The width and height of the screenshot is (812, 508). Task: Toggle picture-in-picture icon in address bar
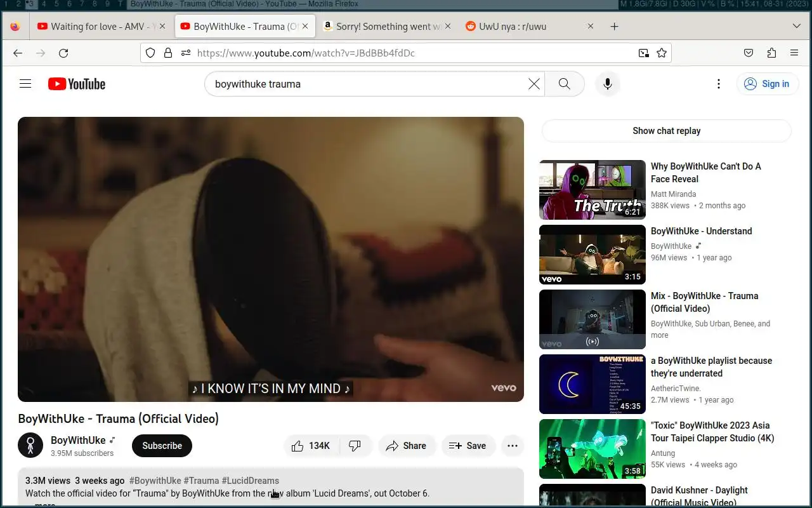tap(644, 53)
